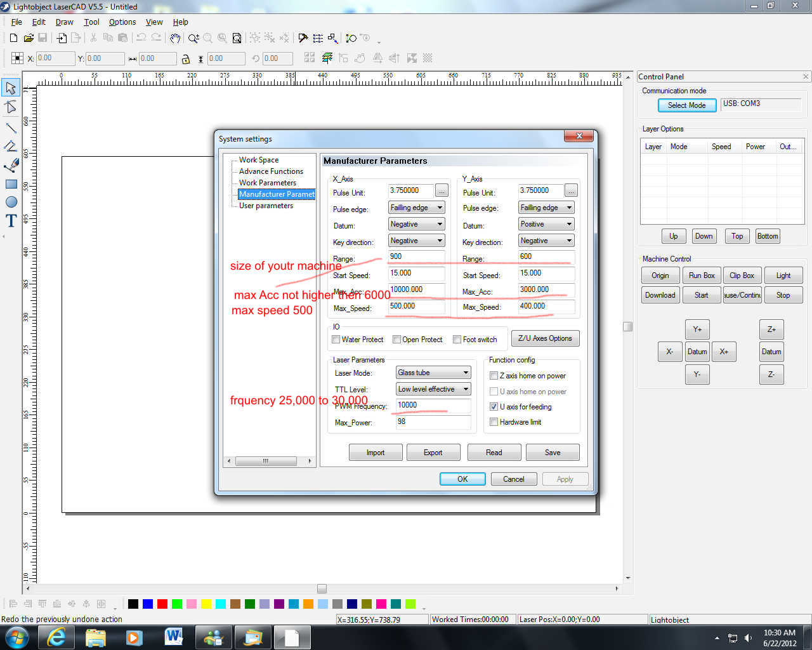Viewport: 812px width, 650px height.
Task: Toggle the Hardware limit checkbox
Action: 494,422
